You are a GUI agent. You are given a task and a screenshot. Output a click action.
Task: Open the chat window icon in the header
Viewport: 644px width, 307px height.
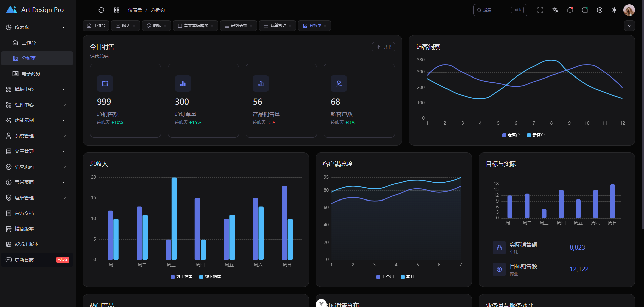[x=585, y=10]
